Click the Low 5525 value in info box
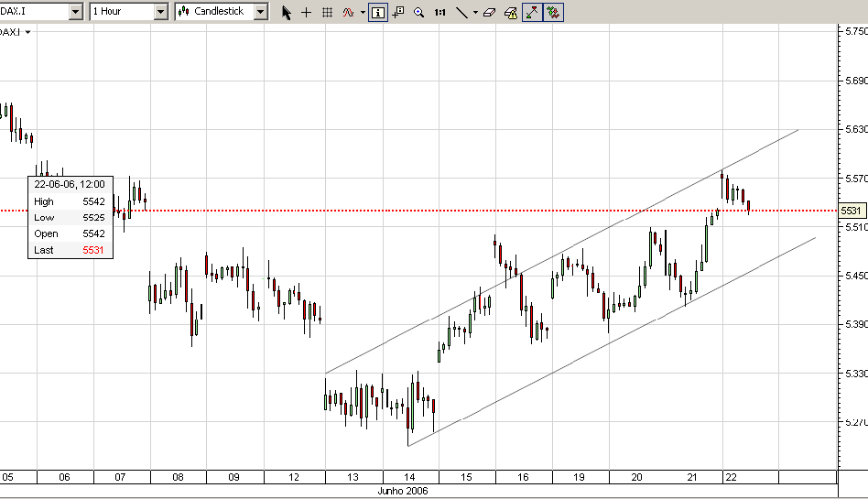This screenshot has height=499, width=868. point(93,218)
